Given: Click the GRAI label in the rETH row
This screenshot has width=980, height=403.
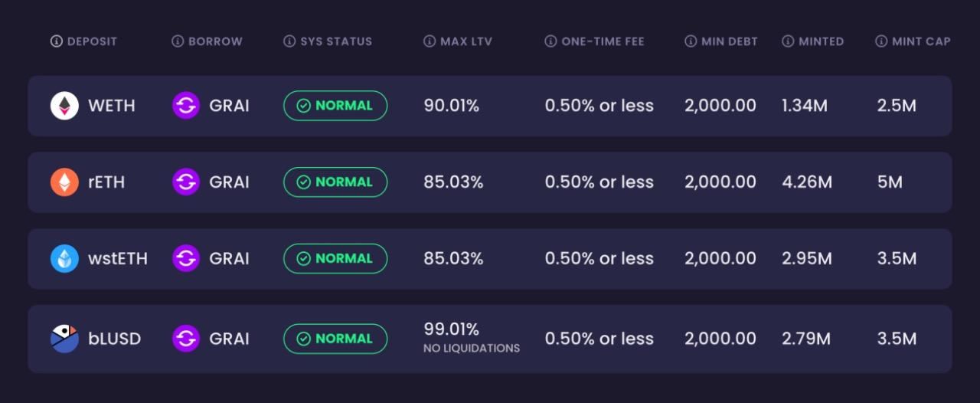Looking at the screenshot, I should (x=229, y=182).
